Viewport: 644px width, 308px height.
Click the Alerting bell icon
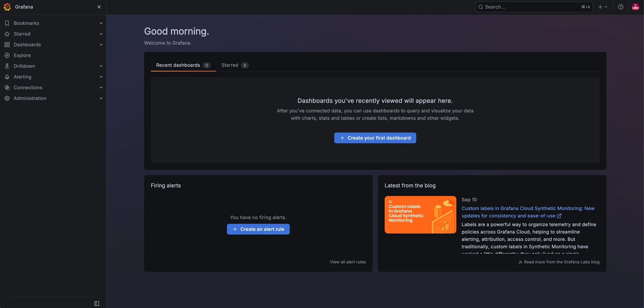point(7,77)
